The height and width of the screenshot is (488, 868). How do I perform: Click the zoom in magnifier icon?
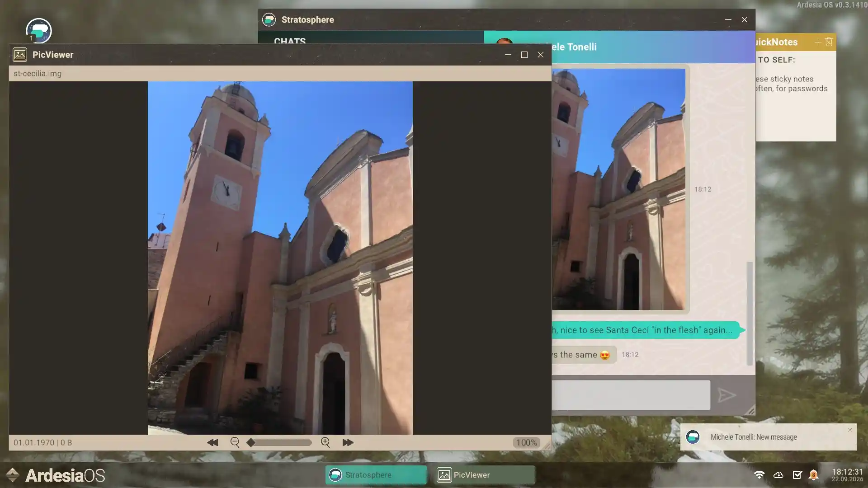pyautogui.click(x=325, y=443)
